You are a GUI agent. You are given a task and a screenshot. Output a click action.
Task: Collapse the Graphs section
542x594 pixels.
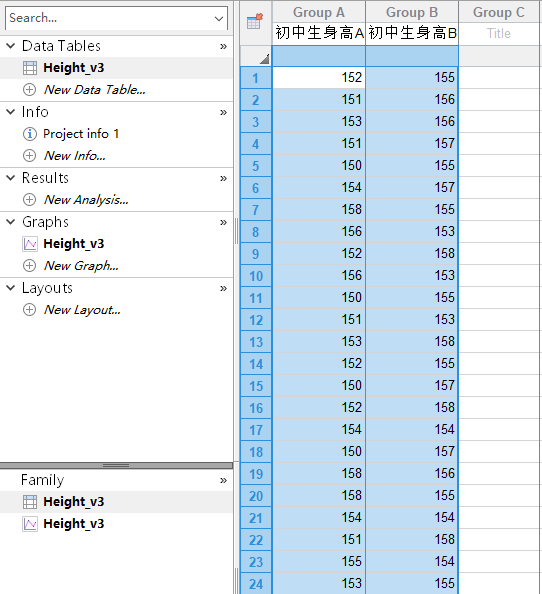point(11,222)
